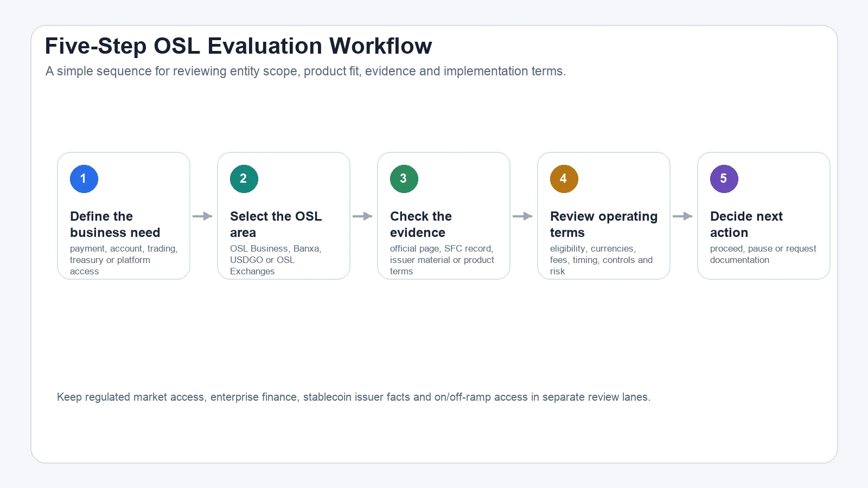Image resolution: width=868 pixels, height=488 pixels.
Task: Click the purple step 5 circle
Action: 724,179
